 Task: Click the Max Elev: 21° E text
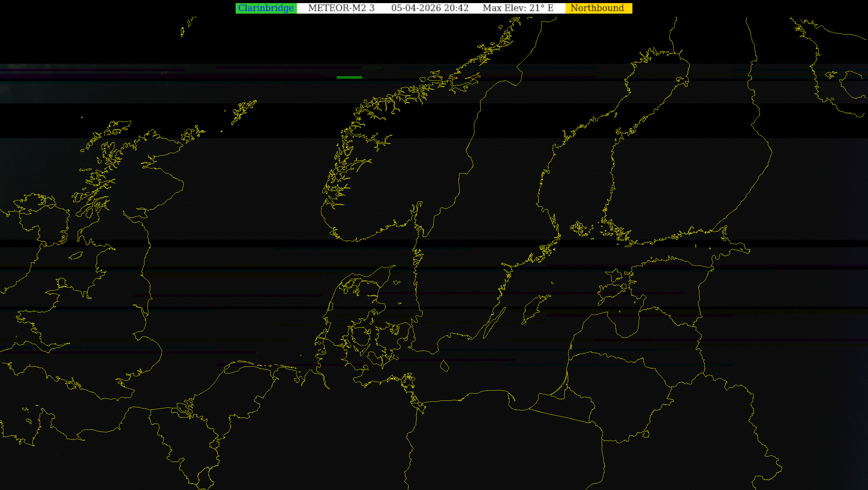pos(518,8)
